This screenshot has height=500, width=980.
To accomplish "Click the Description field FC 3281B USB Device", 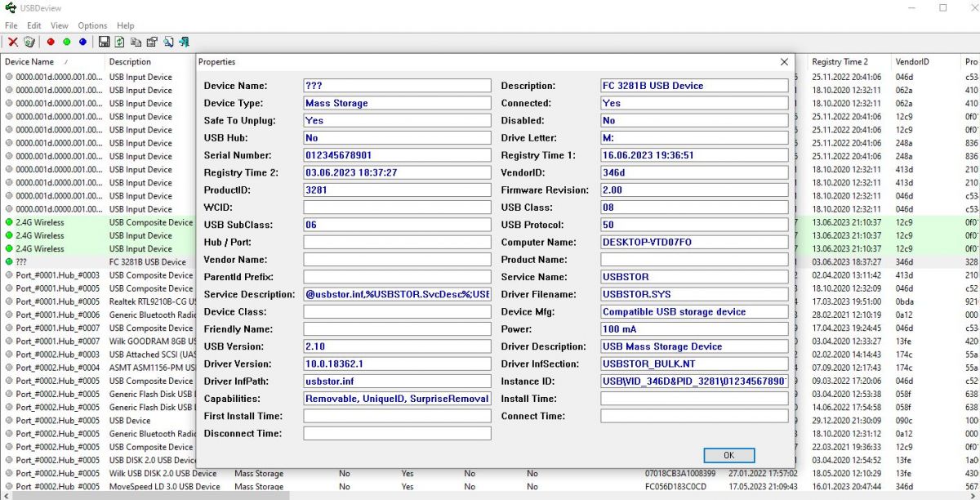I will 694,86.
